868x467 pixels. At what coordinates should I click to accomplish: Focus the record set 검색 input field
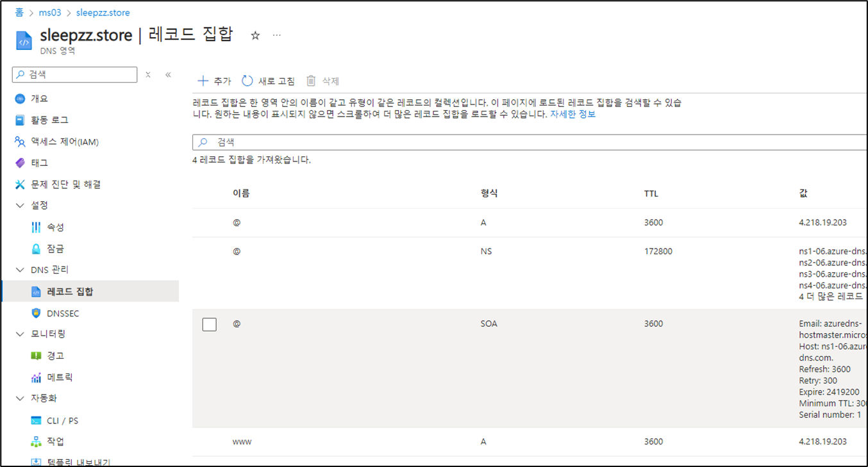click(530, 142)
